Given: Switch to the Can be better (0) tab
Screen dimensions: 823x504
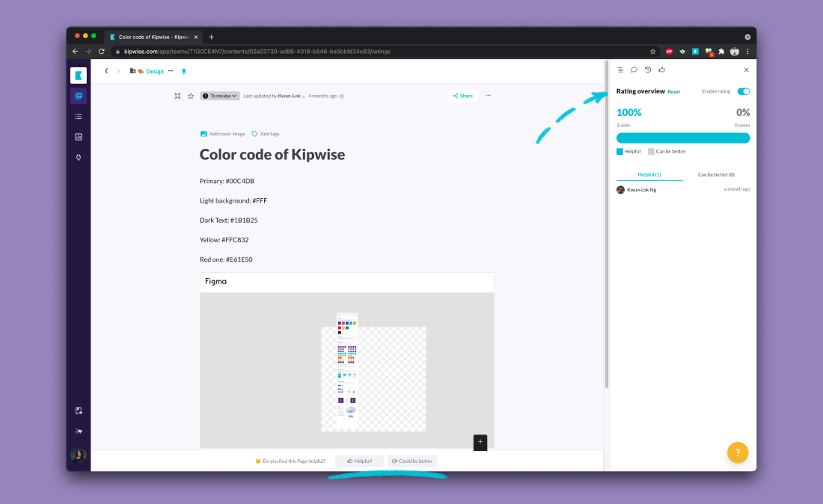Looking at the screenshot, I should (x=716, y=174).
